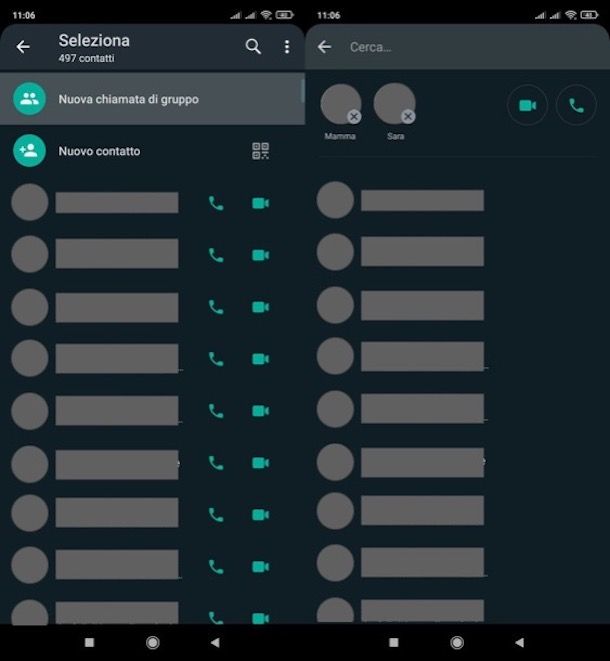Open search on the Seleziona screen
The image size is (610, 661).
253,46
